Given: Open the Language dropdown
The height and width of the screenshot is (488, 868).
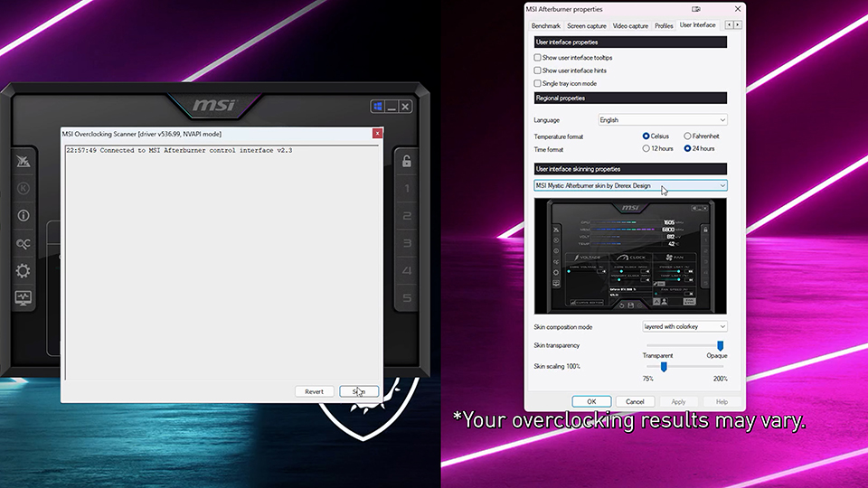Looking at the screenshot, I should point(662,119).
